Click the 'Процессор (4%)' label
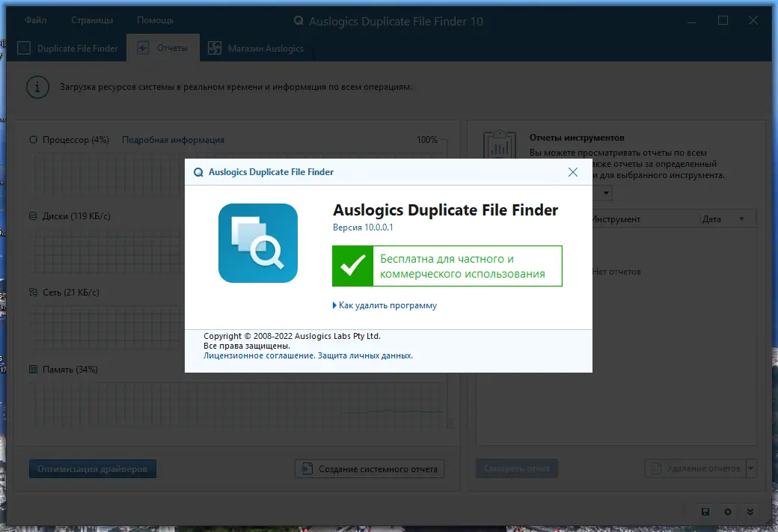This screenshot has height=532, width=778. pos(76,140)
